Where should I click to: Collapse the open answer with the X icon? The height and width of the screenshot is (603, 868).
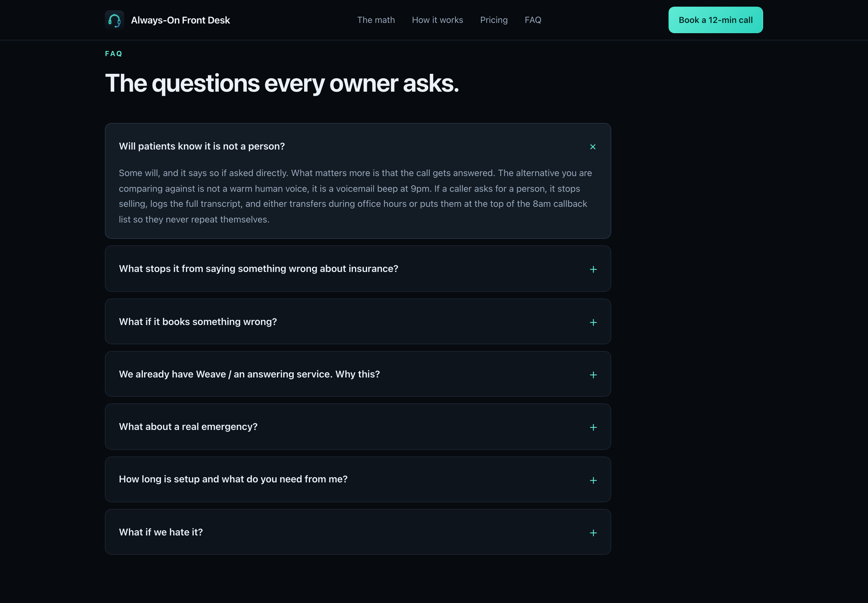click(593, 147)
